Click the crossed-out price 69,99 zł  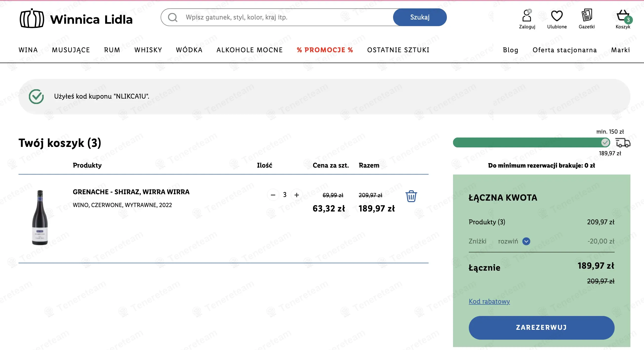coord(333,195)
